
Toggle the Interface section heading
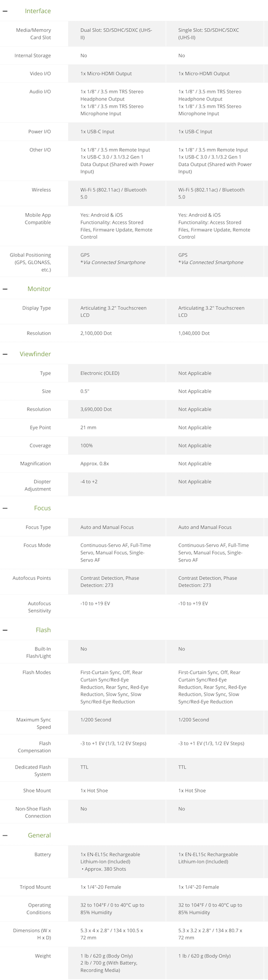pos(38,11)
